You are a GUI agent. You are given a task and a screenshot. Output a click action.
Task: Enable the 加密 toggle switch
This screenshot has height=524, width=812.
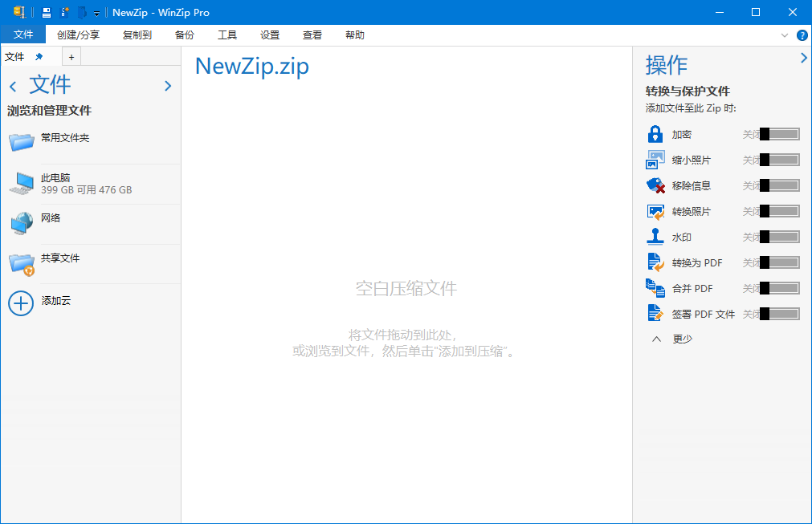point(779,134)
